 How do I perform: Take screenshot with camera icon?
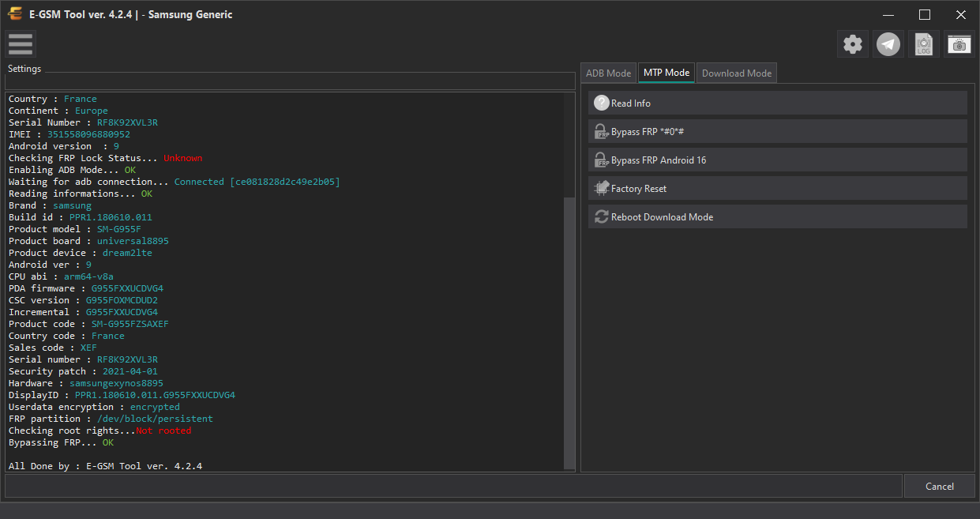pyautogui.click(x=959, y=44)
